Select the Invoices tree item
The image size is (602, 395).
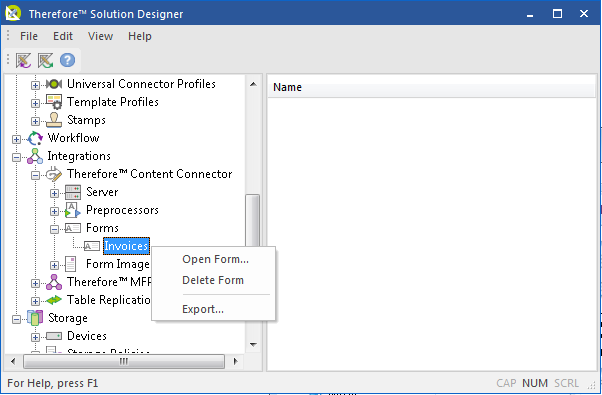point(126,246)
